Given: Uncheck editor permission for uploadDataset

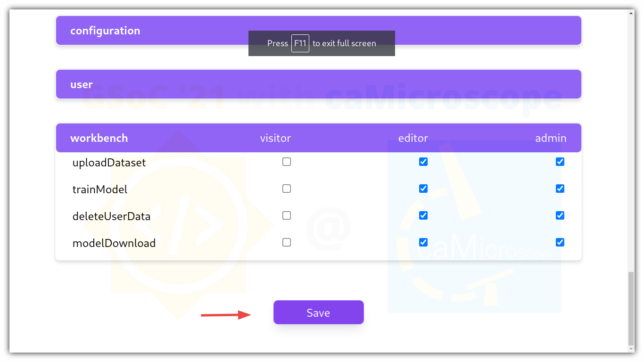Looking at the screenshot, I should 423,162.
